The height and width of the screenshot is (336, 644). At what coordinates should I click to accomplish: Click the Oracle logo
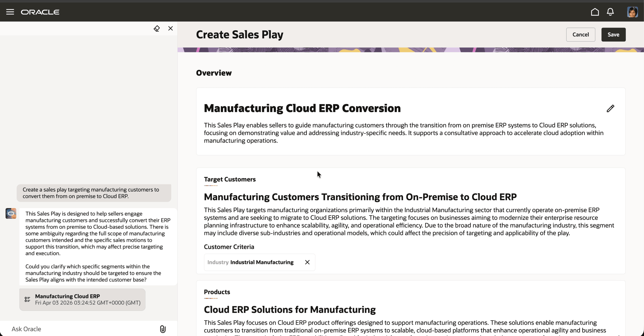pyautogui.click(x=40, y=12)
